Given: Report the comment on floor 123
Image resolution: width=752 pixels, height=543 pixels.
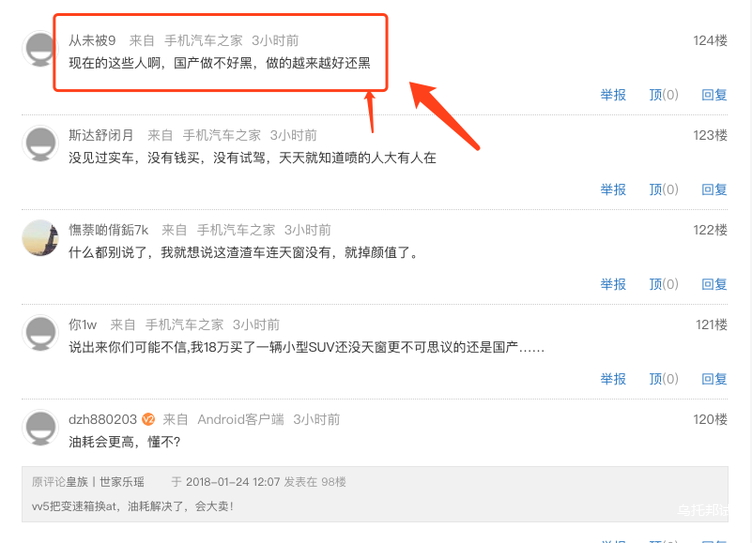Looking at the screenshot, I should 613,189.
